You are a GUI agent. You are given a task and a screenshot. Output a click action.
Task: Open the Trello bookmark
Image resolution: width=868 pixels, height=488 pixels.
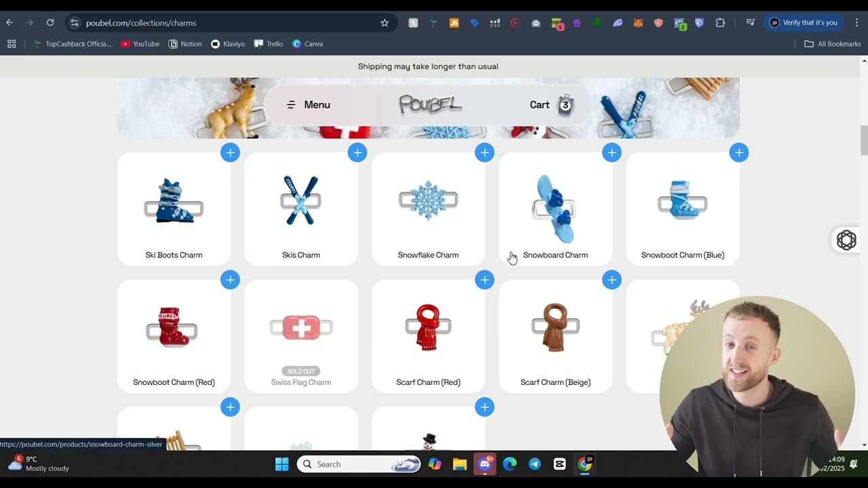tap(269, 44)
